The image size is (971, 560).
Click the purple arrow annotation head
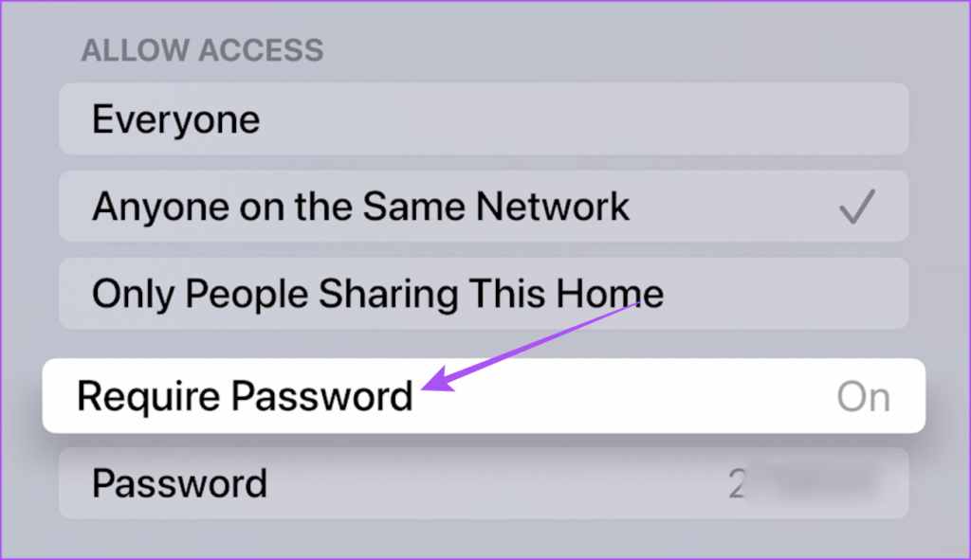click(436, 380)
